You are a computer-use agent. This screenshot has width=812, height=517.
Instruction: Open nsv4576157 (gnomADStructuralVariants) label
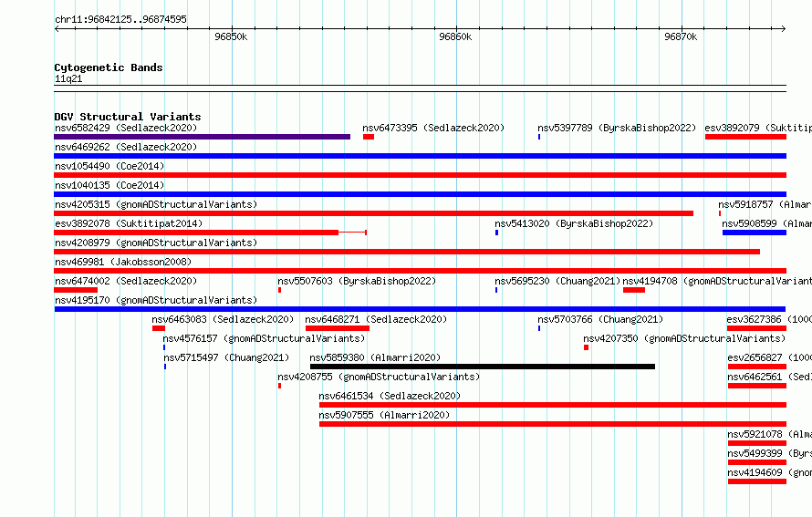[x=264, y=338]
